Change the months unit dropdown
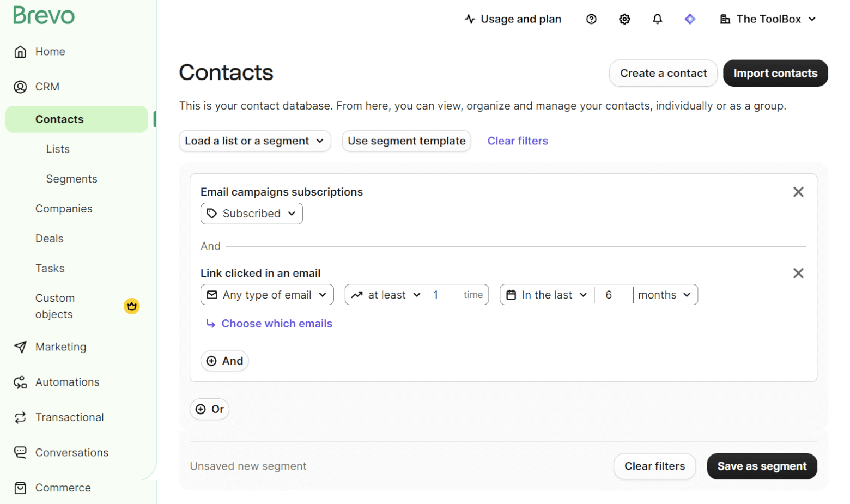The width and height of the screenshot is (850, 504). 664,295
